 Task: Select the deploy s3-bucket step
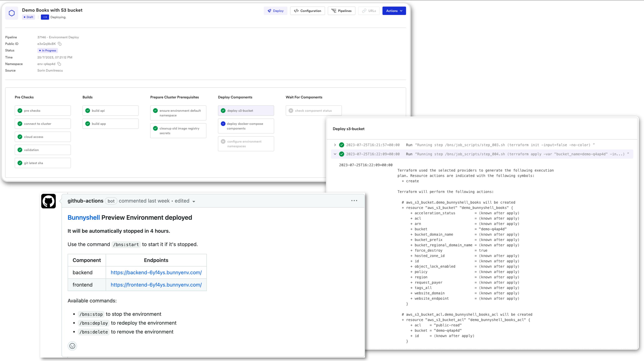[x=246, y=111]
